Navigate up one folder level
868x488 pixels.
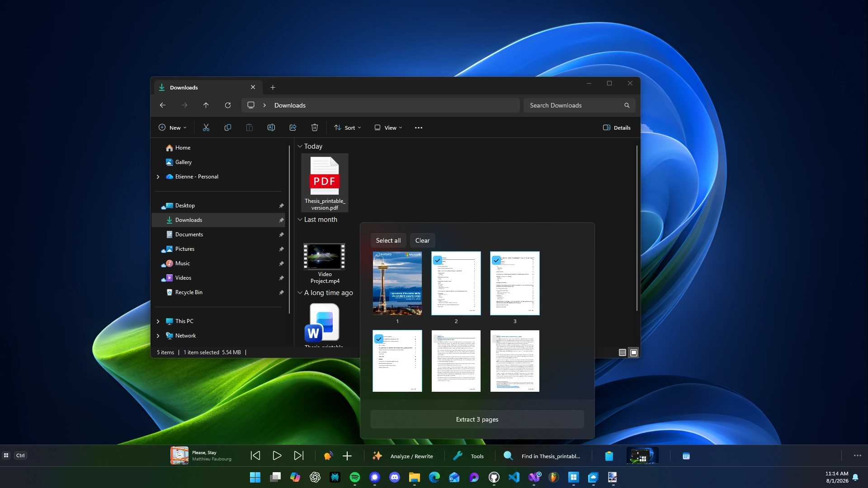coord(206,105)
